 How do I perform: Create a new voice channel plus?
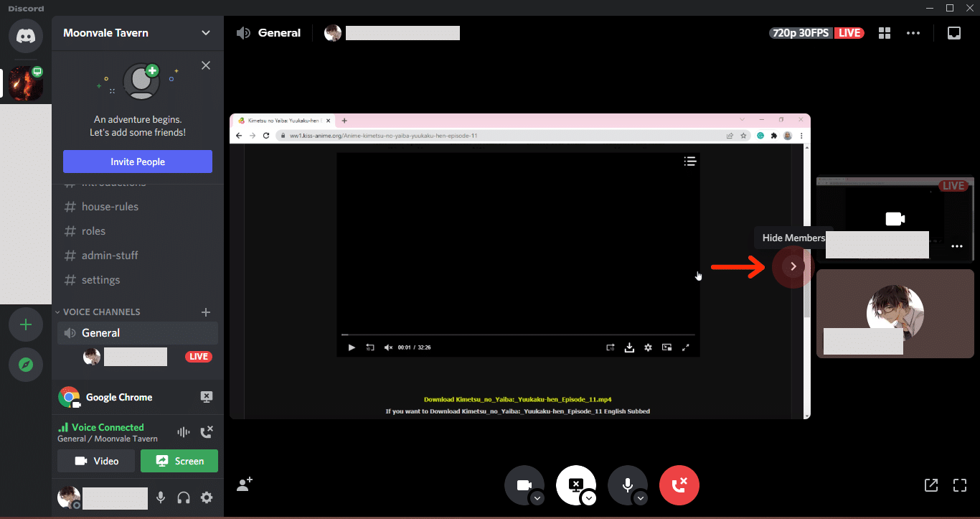tap(206, 312)
